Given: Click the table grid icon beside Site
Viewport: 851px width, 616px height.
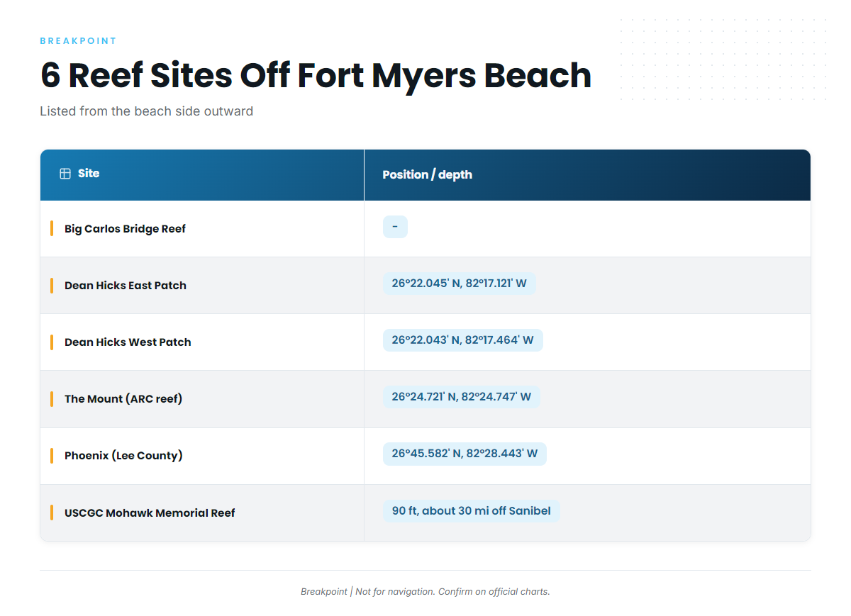Looking at the screenshot, I should click(65, 174).
